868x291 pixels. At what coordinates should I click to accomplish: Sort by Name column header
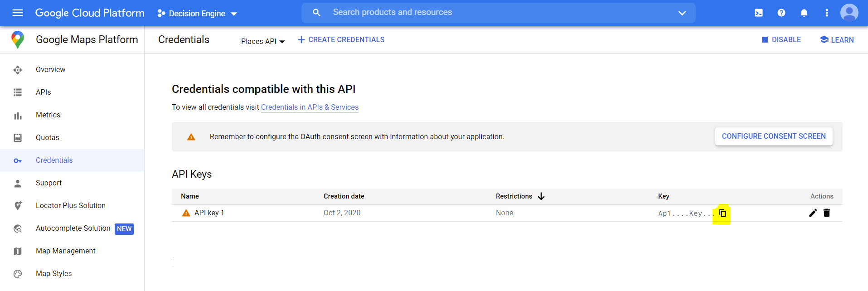tap(190, 196)
